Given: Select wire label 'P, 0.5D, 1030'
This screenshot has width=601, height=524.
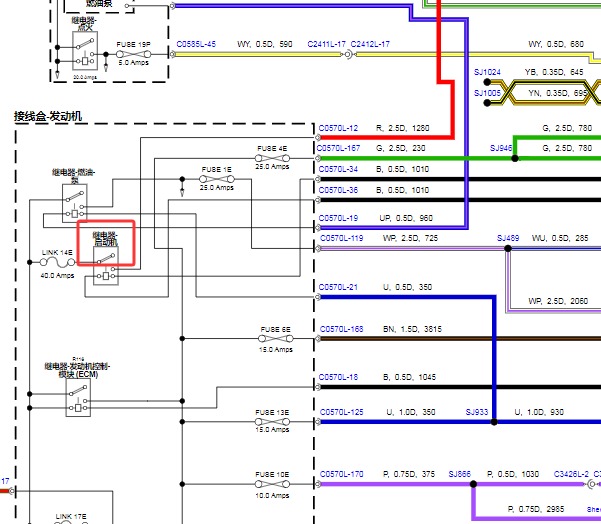Looking at the screenshot, I should (x=513, y=474).
